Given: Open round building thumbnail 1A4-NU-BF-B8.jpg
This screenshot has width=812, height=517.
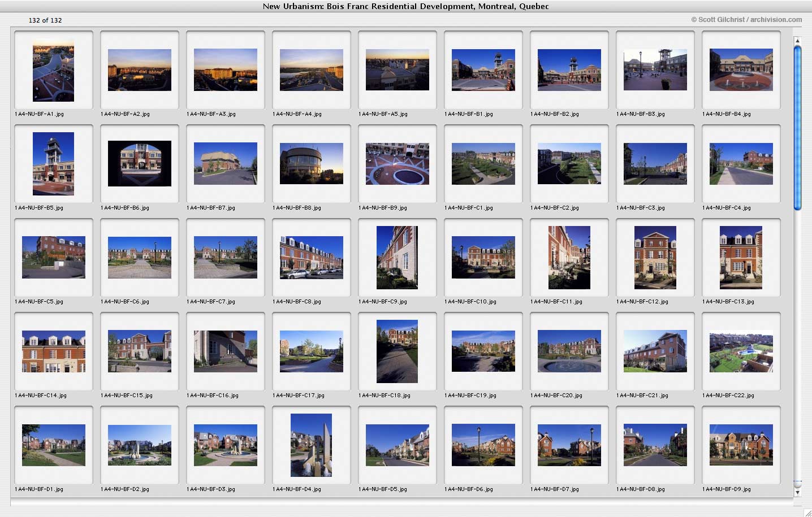Looking at the screenshot, I should point(312,164).
